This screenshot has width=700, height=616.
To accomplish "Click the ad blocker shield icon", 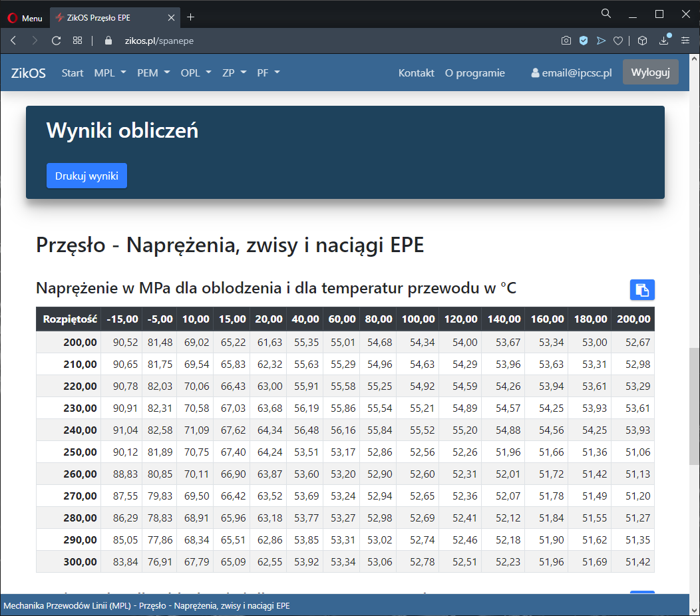I will pos(584,41).
